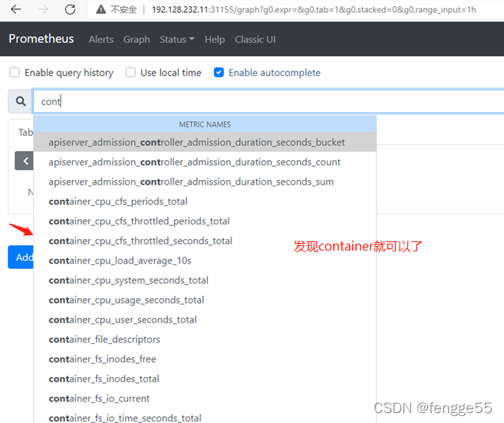Click the METRIC NAMES autocomplete header
Image resolution: width=504 pixels, height=423 pixels.
(x=205, y=124)
